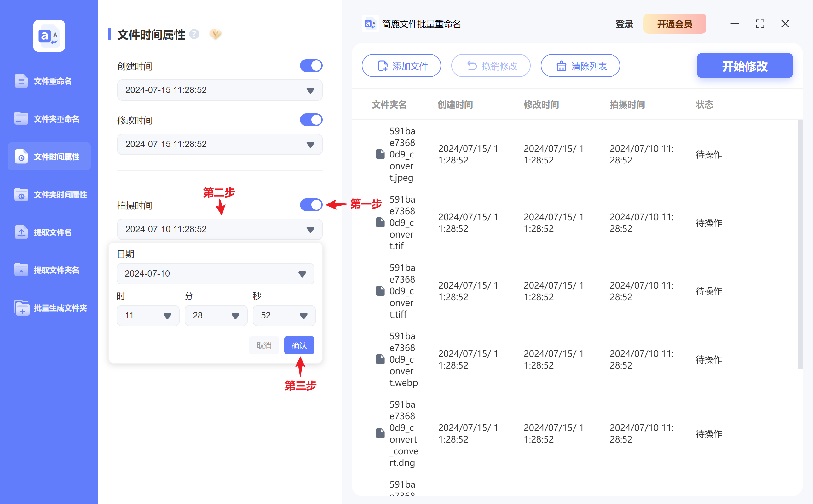Image resolution: width=813 pixels, height=504 pixels.
Task: Toggle the 创建时间 switch off
Action: click(311, 65)
